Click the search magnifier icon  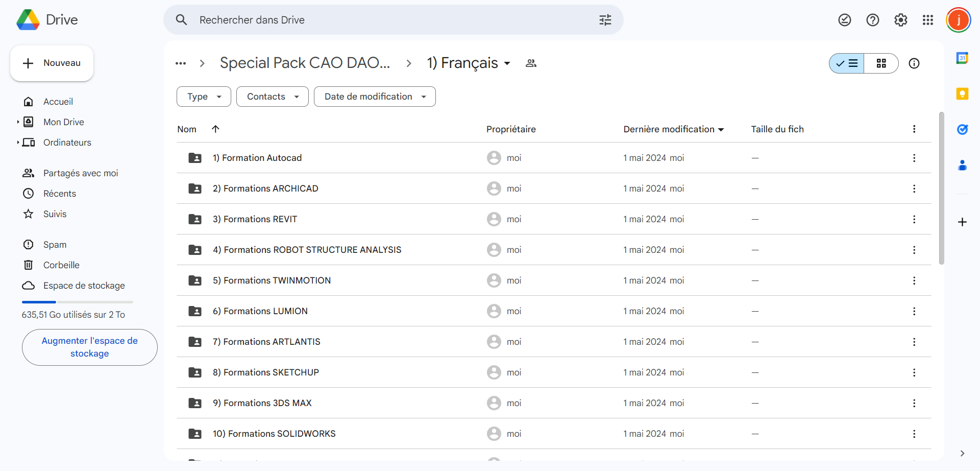(x=182, y=20)
